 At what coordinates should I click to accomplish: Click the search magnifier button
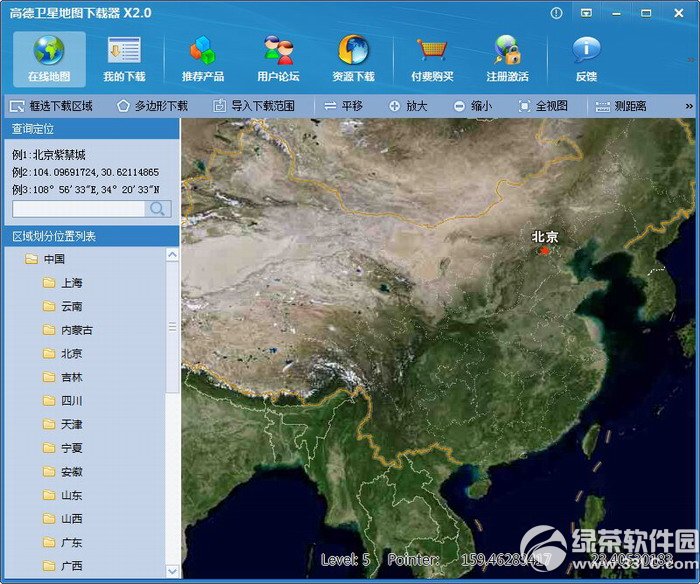pyautogui.click(x=158, y=209)
